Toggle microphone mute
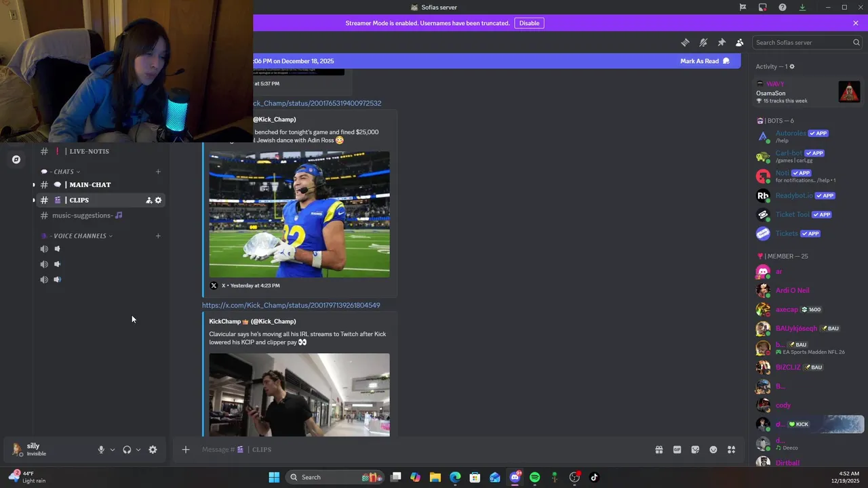This screenshot has width=868, height=488. coord(101,449)
